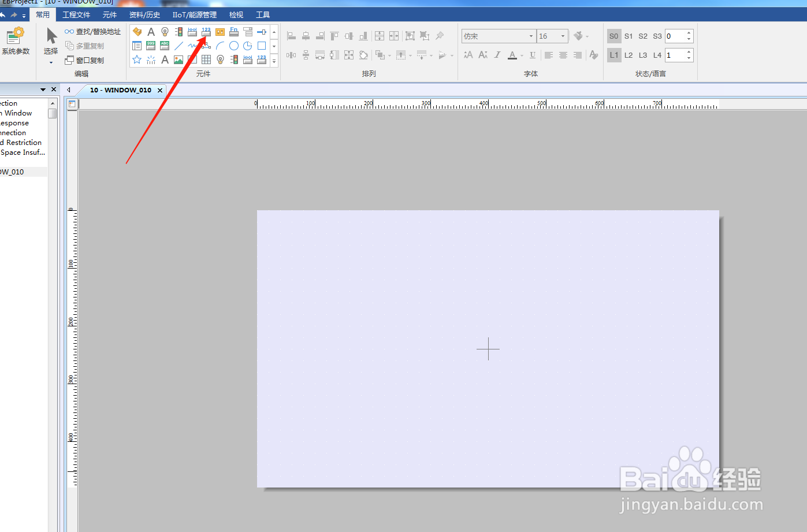Click the italic text formatting icon
Screen dimensions: 807x532
pyautogui.click(x=497, y=55)
